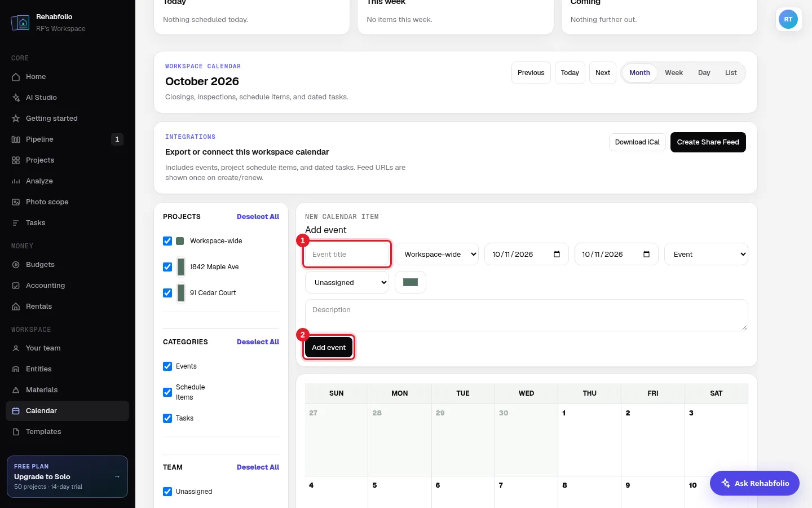Open Materials flask icon
The height and width of the screenshot is (508, 812).
pyautogui.click(x=16, y=390)
